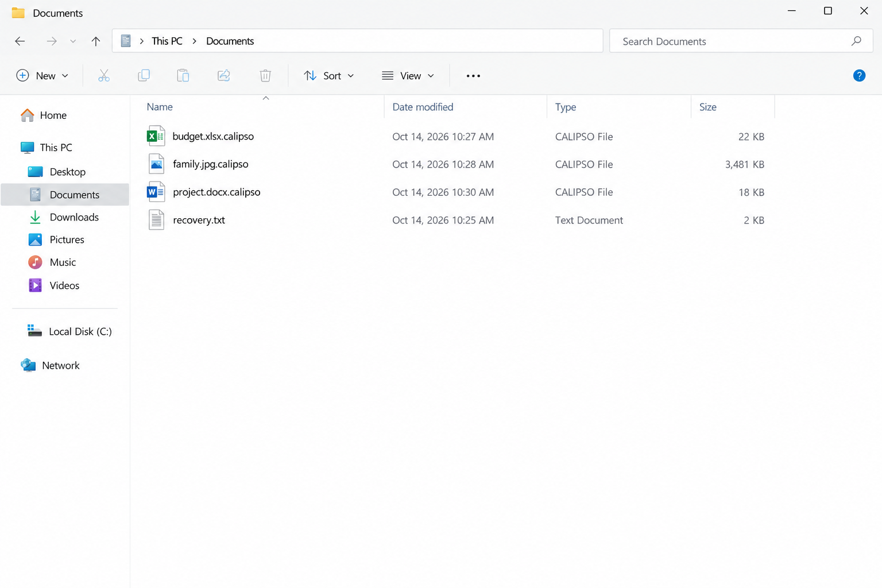
Task: Open Home in the navigation pane
Action: click(x=44, y=115)
